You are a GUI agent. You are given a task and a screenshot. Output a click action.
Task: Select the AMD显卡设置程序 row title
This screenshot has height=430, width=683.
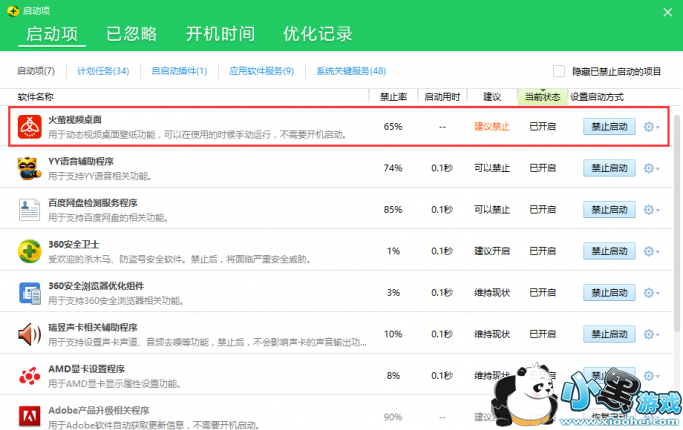[86, 369]
